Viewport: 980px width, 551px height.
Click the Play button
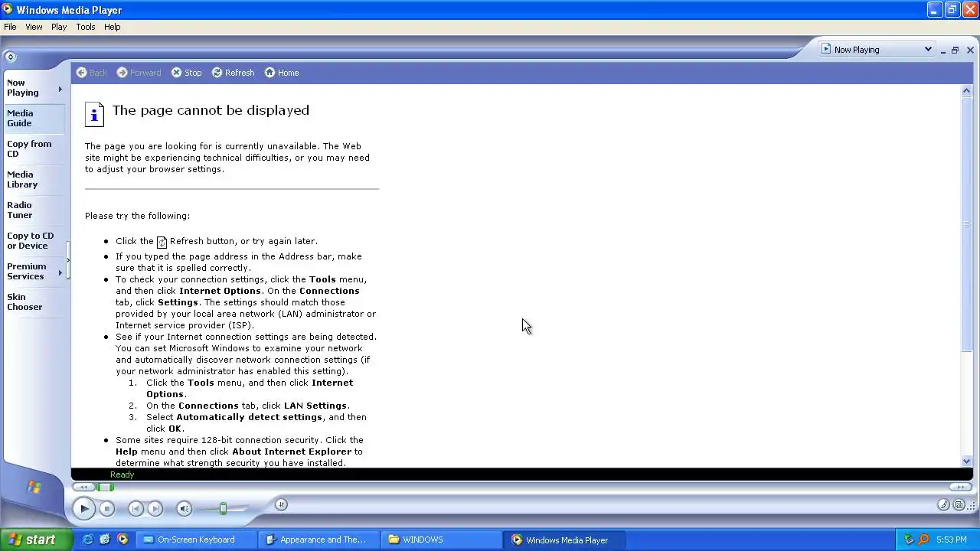point(84,508)
